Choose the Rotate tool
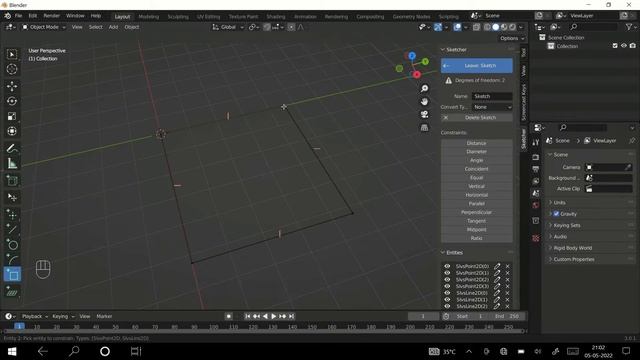The image size is (640, 360). pyautogui.click(x=12, y=101)
